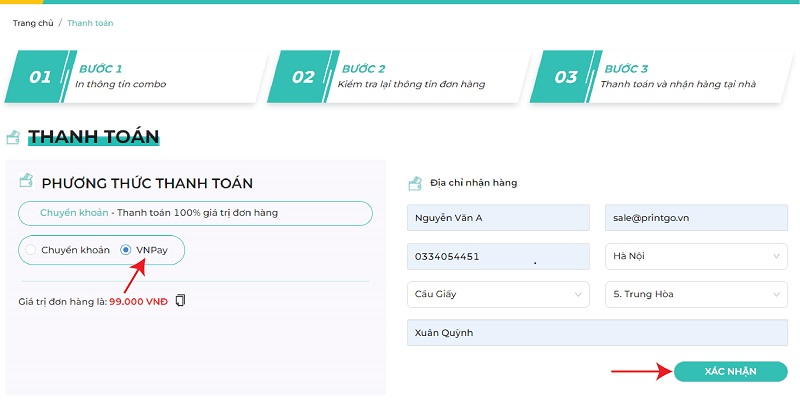Click the icon beside Địa chỉ nhận hàng

point(415,183)
